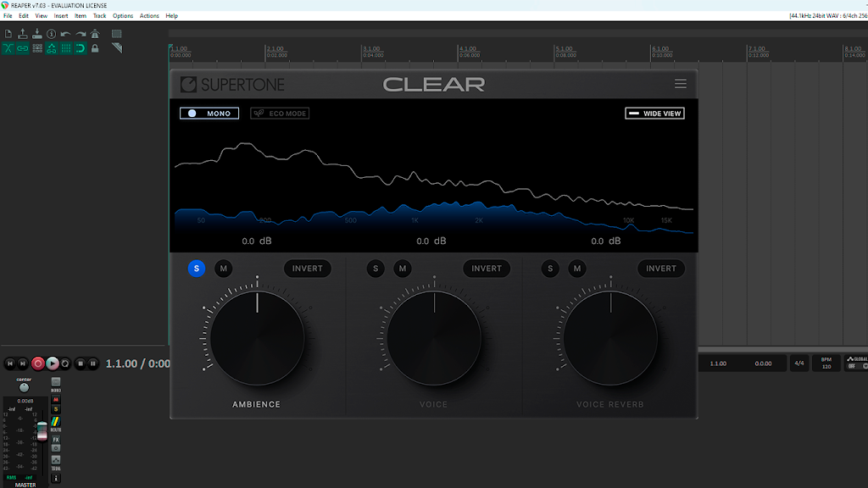Click the Redo arrow icon
Screen dimensions: 868x488
(x=81, y=34)
